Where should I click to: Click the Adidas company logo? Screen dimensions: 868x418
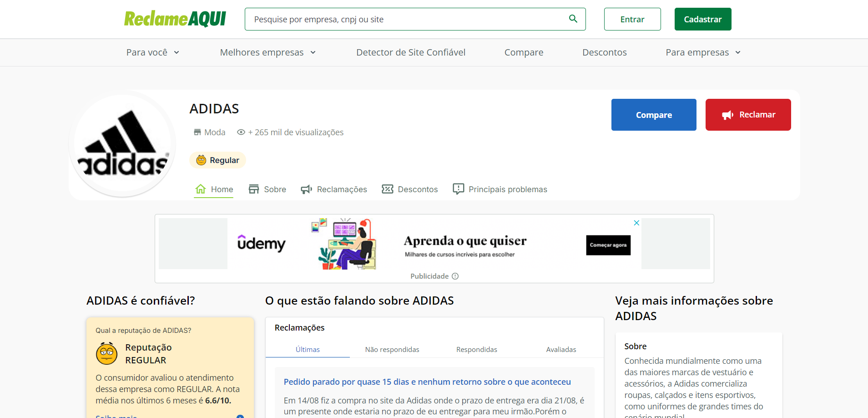click(x=122, y=144)
